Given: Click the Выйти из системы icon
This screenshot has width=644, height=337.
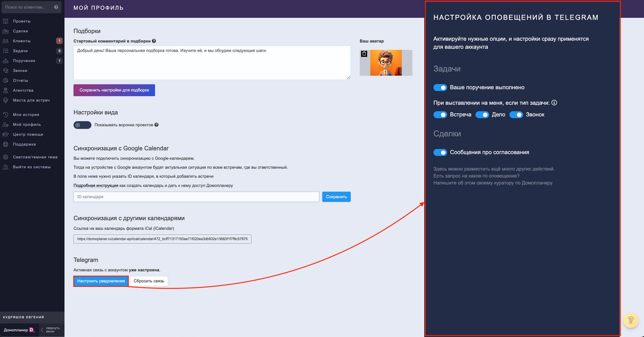Looking at the screenshot, I should [5, 167].
